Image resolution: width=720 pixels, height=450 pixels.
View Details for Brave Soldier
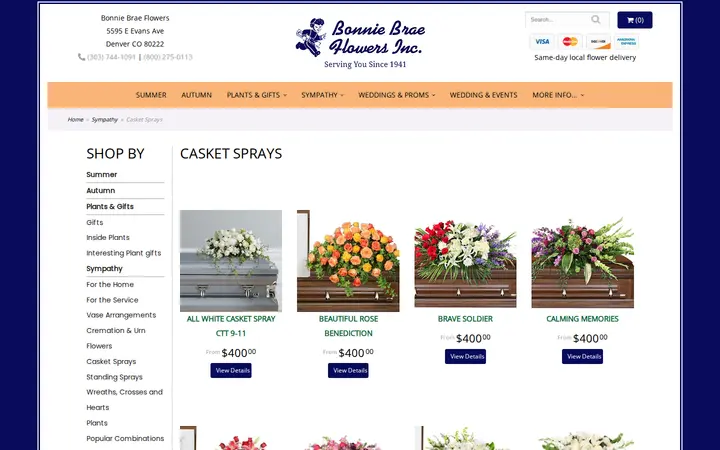point(465,356)
